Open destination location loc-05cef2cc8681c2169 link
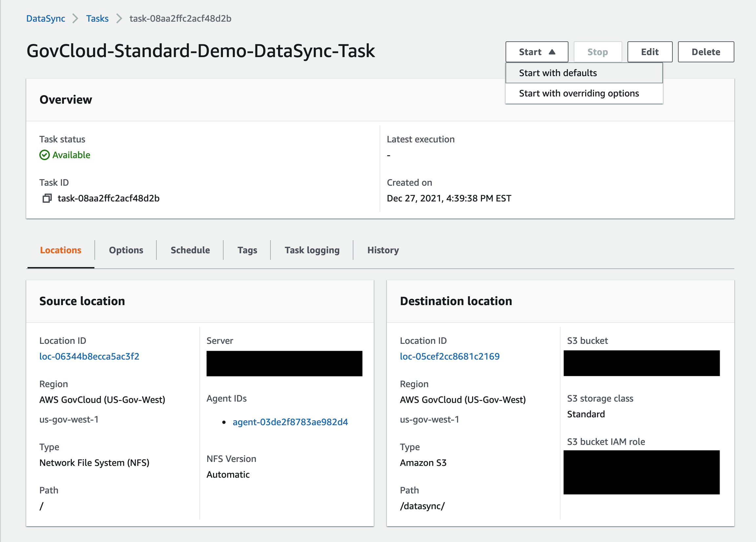Viewport: 756px width, 542px height. click(x=449, y=356)
